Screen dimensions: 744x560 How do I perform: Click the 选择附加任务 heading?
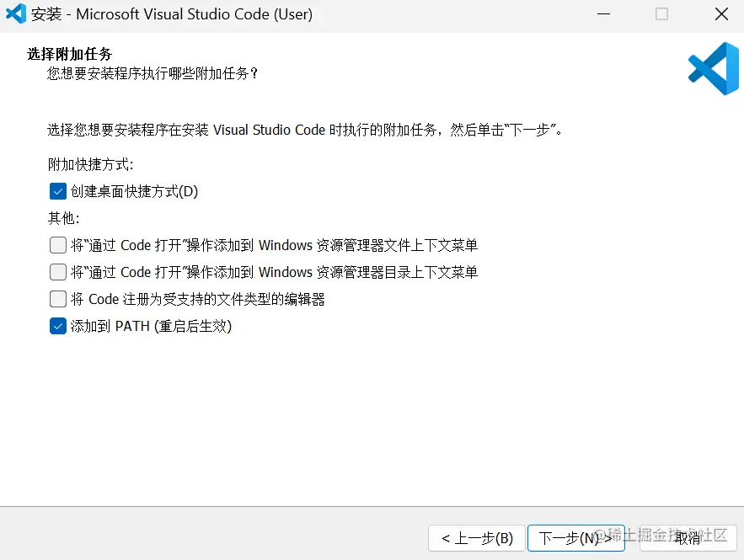click(70, 54)
